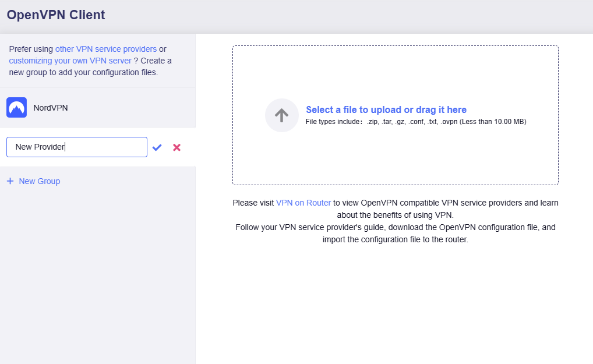Click the file types hint text
Screen dimensions: 593x364
coord(415,122)
